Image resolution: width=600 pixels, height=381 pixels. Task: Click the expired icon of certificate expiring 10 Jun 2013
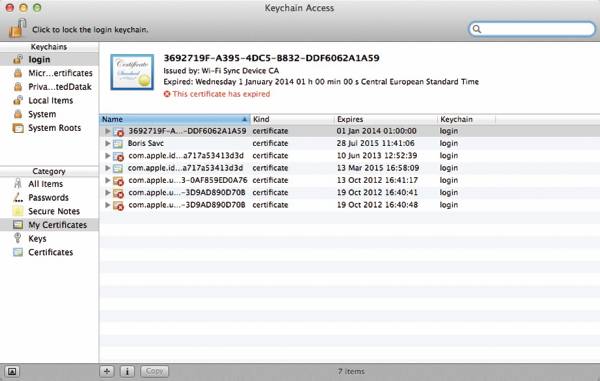coord(118,156)
